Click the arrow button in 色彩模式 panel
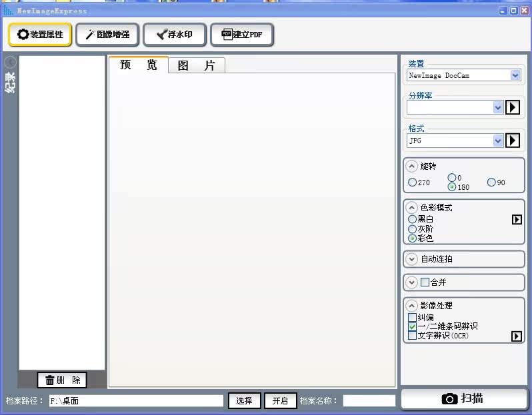The width and height of the screenshot is (532, 415). (517, 219)
